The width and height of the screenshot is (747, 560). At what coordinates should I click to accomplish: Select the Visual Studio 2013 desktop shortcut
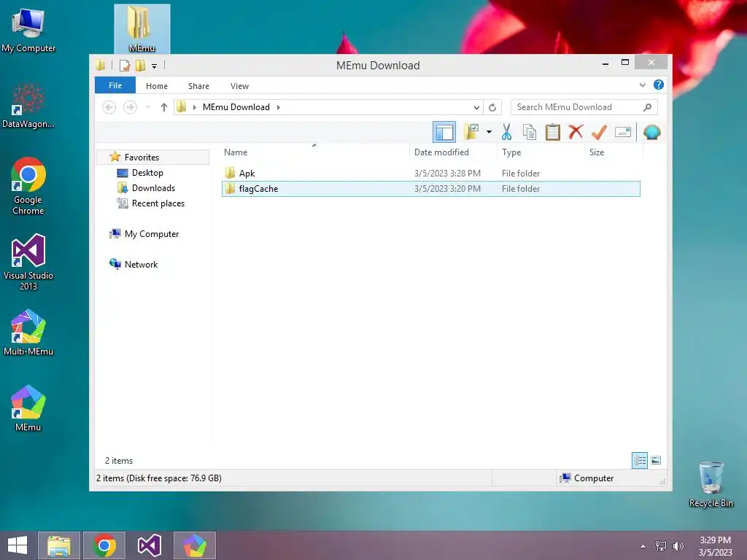click(x=28, y=262)
